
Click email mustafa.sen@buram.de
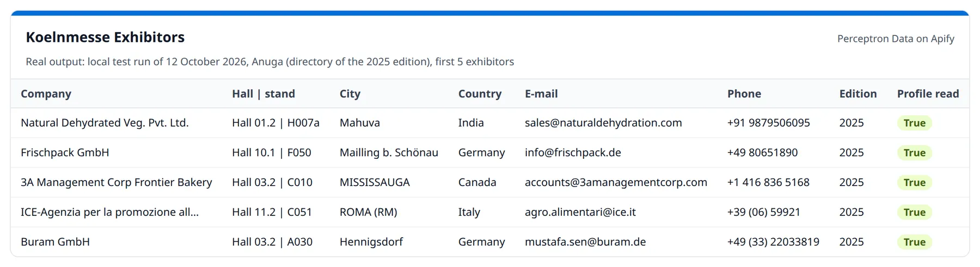[585, 242]
